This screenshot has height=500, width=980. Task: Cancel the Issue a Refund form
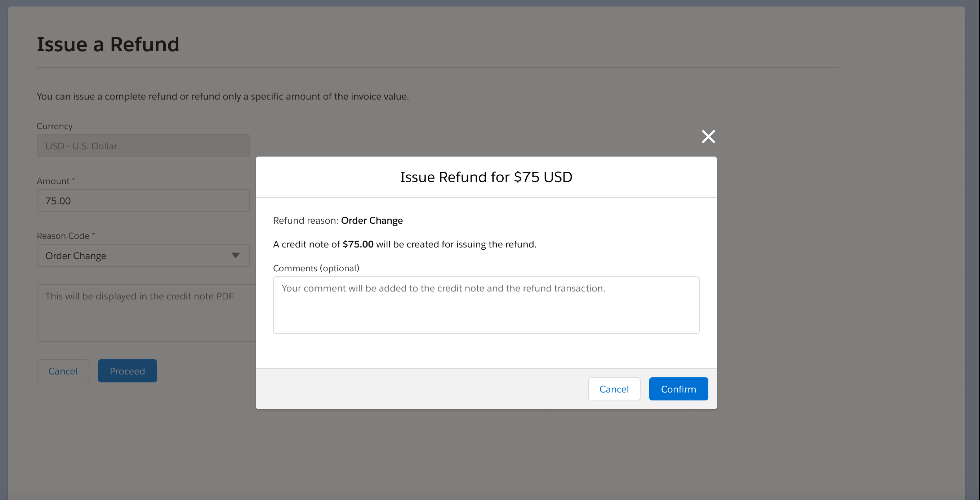[x=63, y=371]
